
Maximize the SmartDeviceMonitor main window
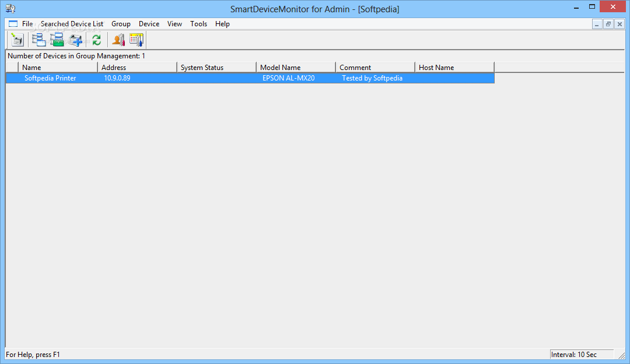pyautogui.click(x=592, y=7)
